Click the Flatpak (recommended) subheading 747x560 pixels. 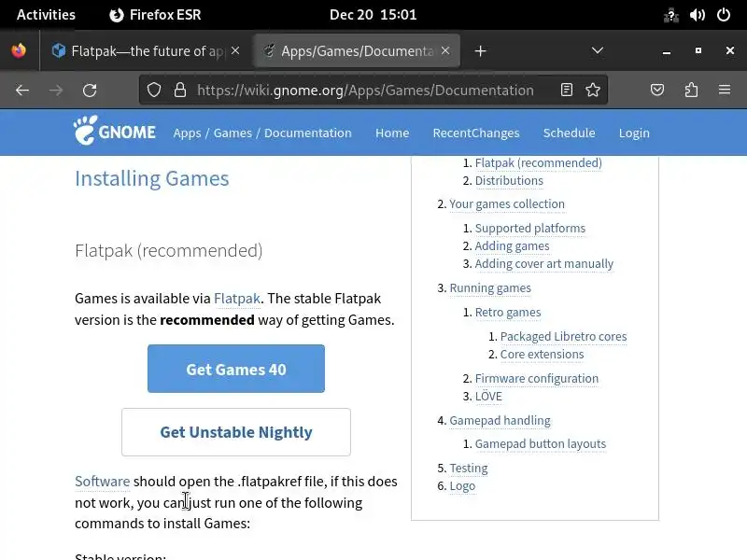pyautogui.click(x=169, y=250)
